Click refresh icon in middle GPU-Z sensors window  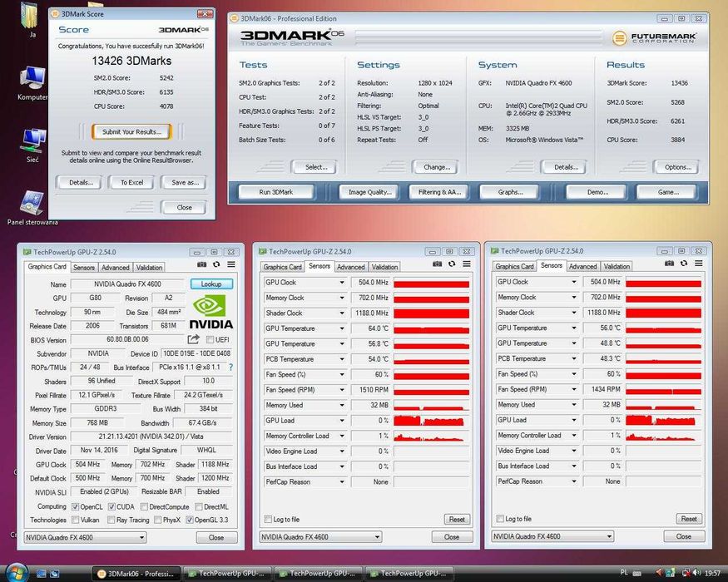[452, 264]
